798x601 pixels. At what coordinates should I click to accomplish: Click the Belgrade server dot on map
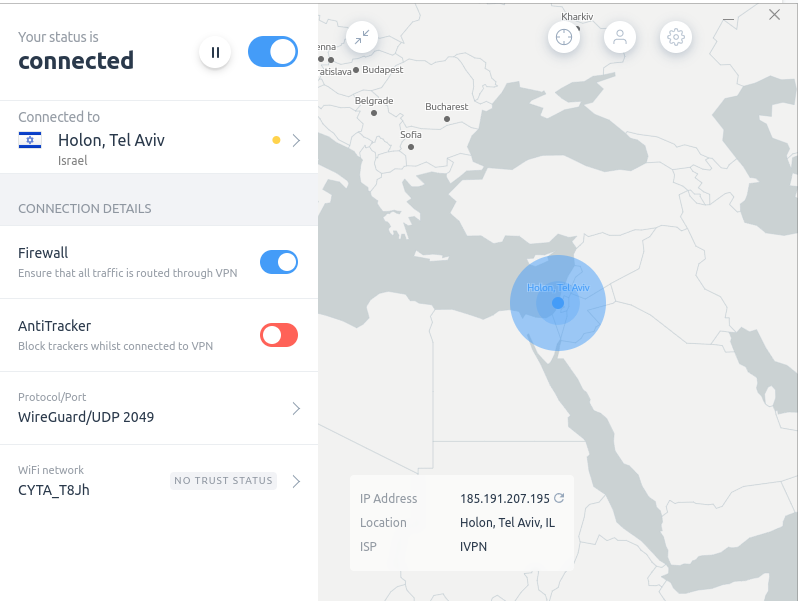pos(374,113)
